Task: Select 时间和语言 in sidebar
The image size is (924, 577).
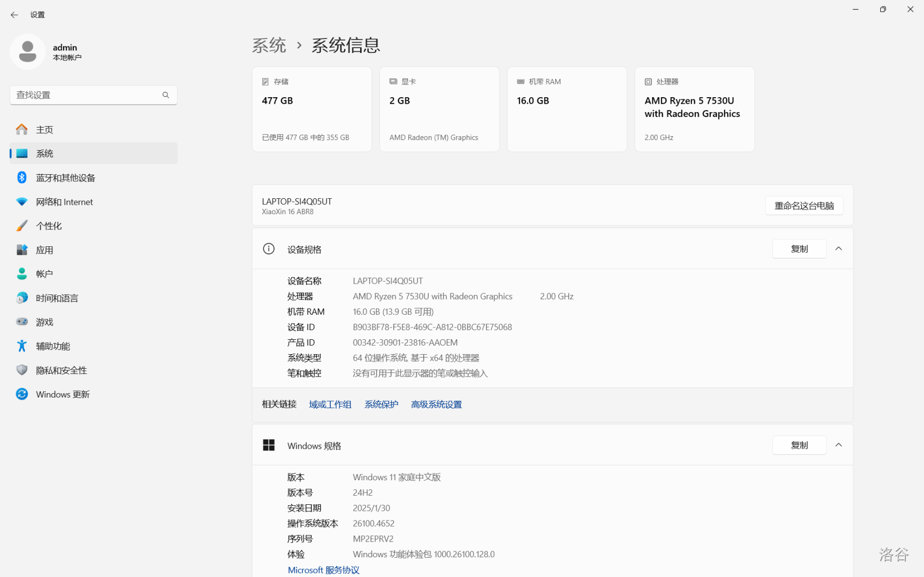Action: (57, 298)
